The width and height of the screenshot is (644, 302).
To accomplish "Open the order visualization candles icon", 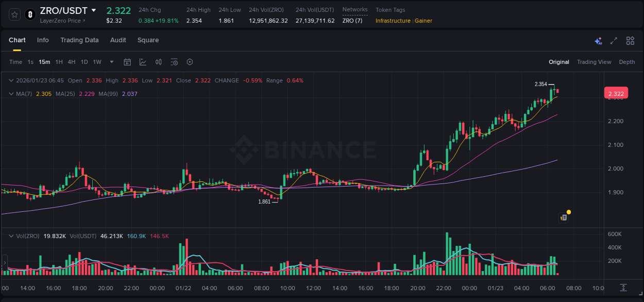I will [159, 62].
